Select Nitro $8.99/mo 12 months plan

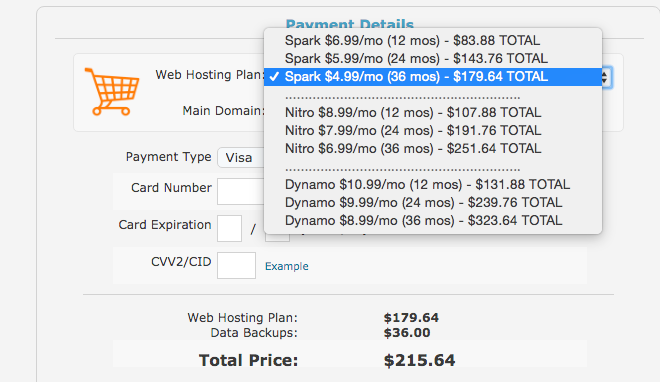pos(433,113)
